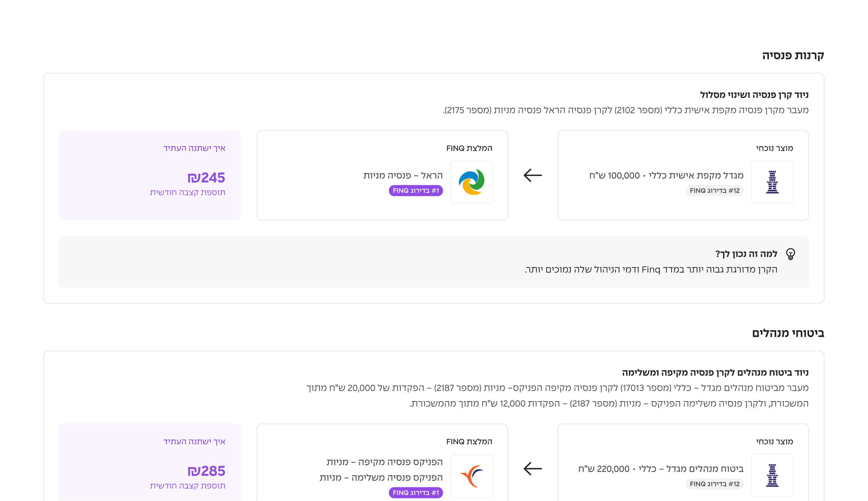Click the למה זה נכון לך? heading
The height and width of the screenshot is (501, 868).
pos(746,254)
